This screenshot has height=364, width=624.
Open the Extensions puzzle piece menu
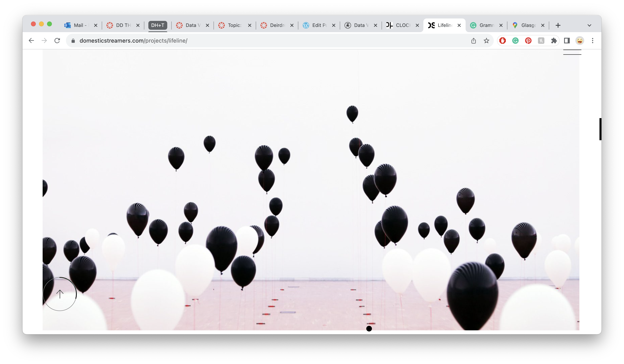coord(554,41)
